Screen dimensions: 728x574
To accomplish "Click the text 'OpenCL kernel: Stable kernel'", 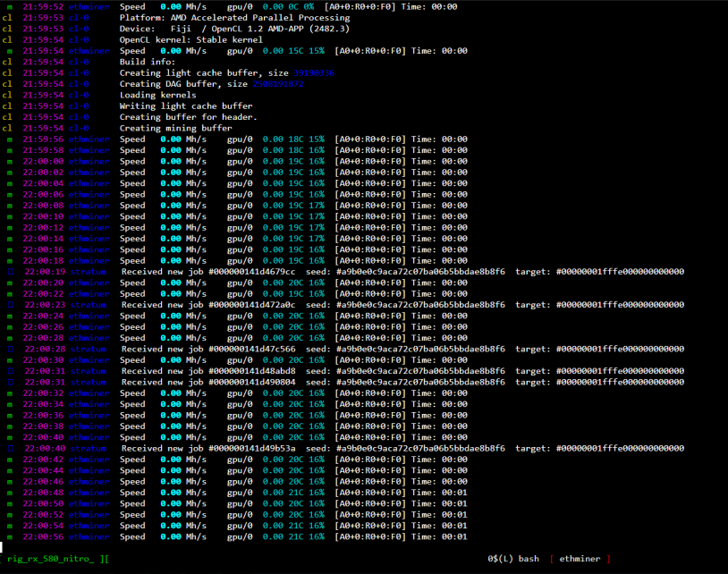I will point(190,40).
